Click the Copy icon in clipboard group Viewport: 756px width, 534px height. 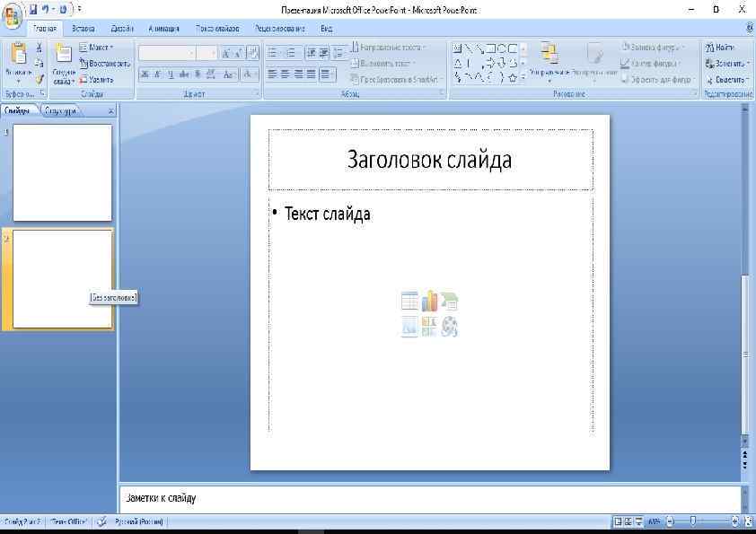point(40,63)
